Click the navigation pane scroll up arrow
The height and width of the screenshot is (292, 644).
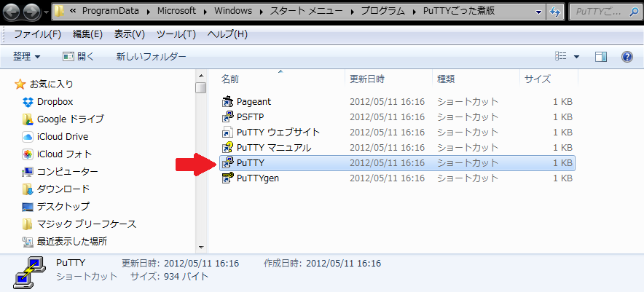[201, 76]
